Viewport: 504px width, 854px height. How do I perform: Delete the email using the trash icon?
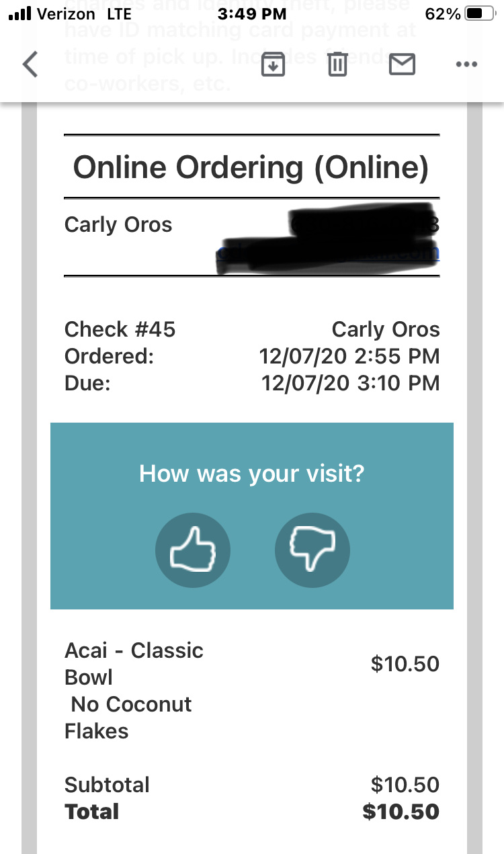pyautogui.click(x=337, y=65)
